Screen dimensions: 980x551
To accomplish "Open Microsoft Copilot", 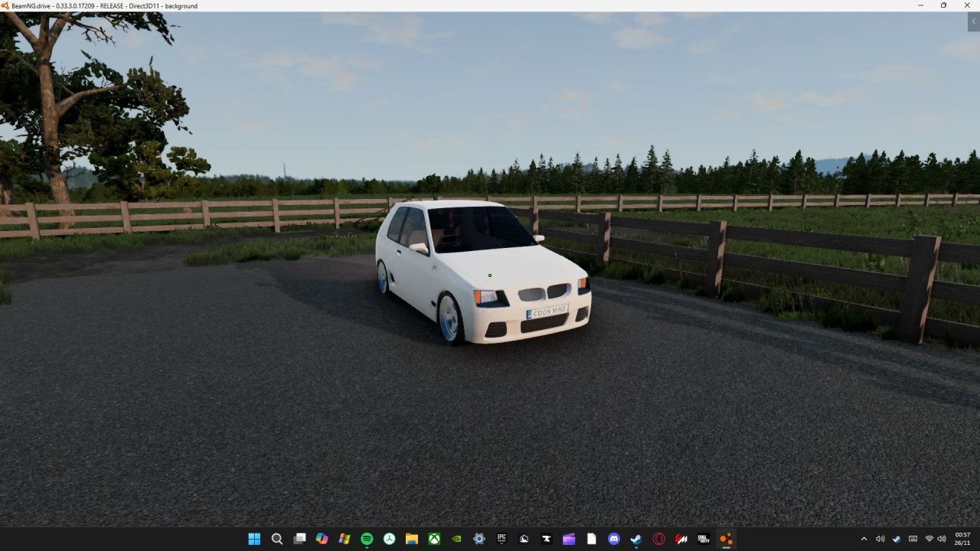I will click(321, 539).
